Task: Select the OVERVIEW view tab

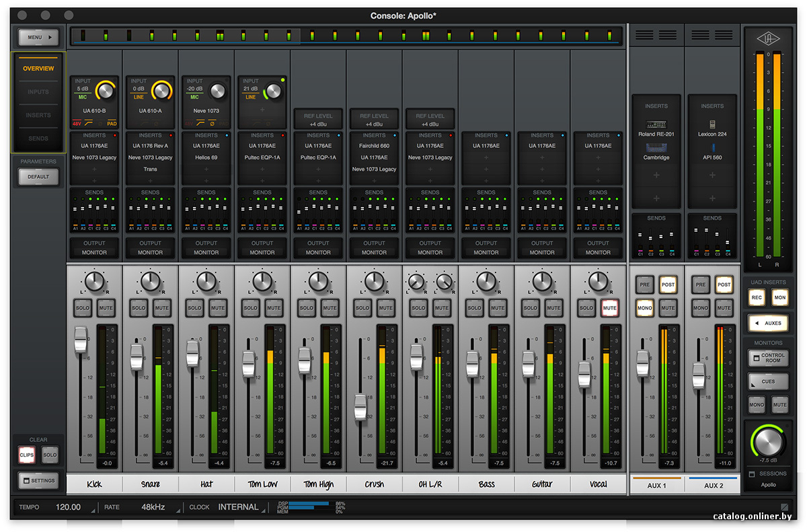Action: 38,69
